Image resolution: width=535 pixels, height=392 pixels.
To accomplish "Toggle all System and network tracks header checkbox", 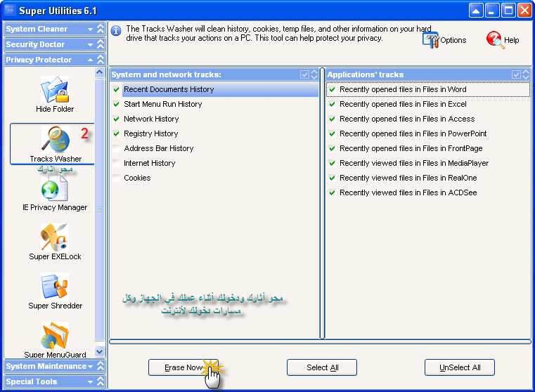I will [x=304, y=74].
